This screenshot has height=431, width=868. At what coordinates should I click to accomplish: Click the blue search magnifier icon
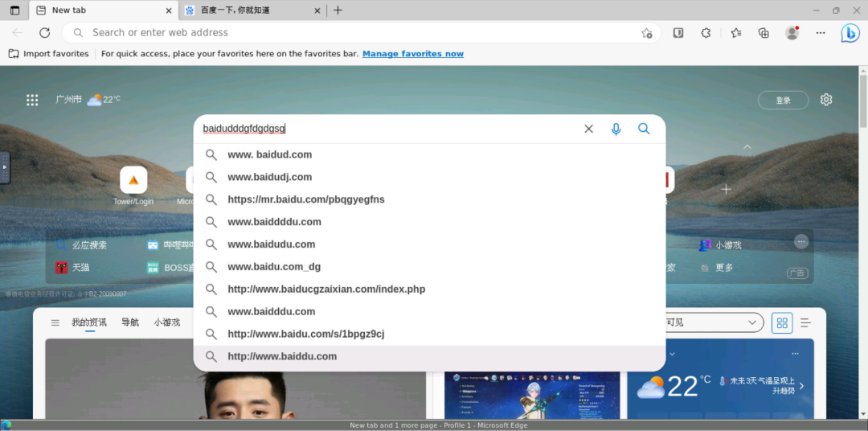[644, 129]
